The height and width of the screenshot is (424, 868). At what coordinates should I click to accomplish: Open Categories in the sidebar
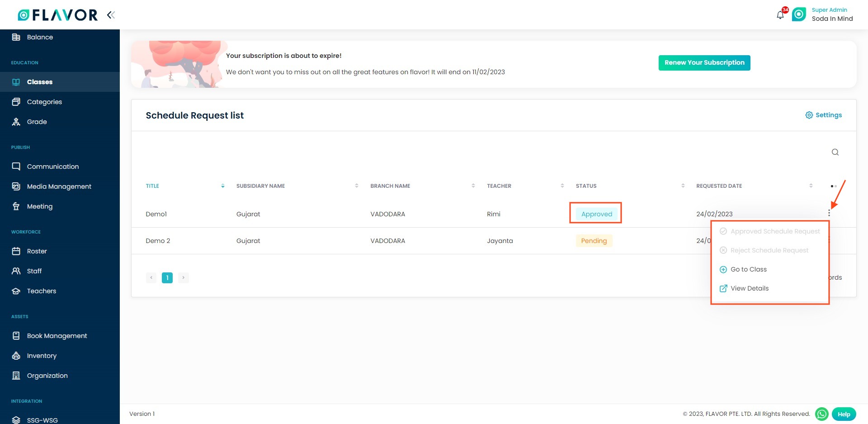pos(60,102)
